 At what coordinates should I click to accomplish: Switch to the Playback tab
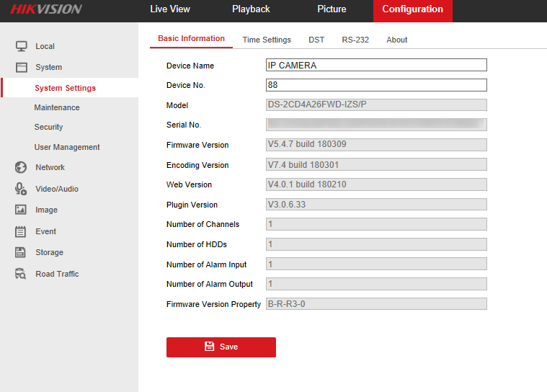[x=251, y=9]
